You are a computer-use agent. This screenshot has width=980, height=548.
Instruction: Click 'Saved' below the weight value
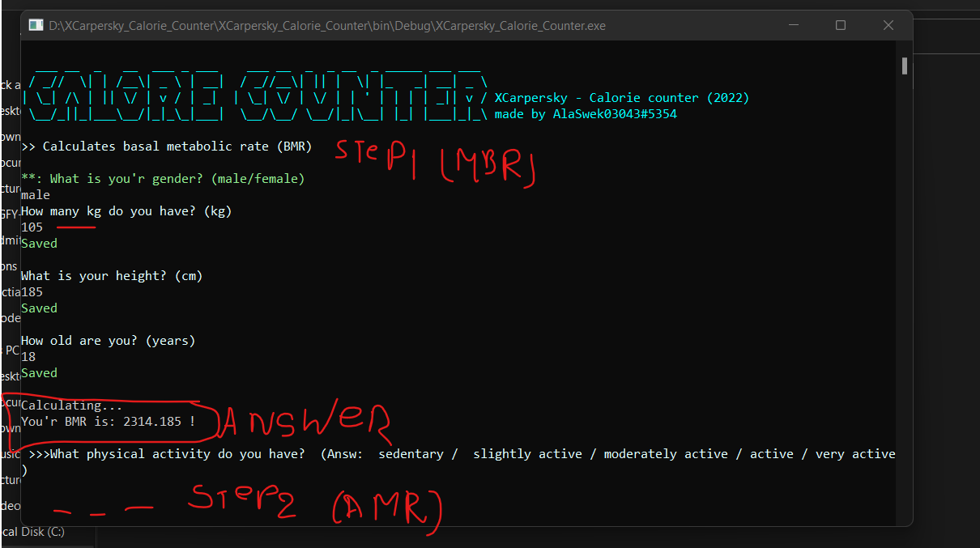[39, 244]
